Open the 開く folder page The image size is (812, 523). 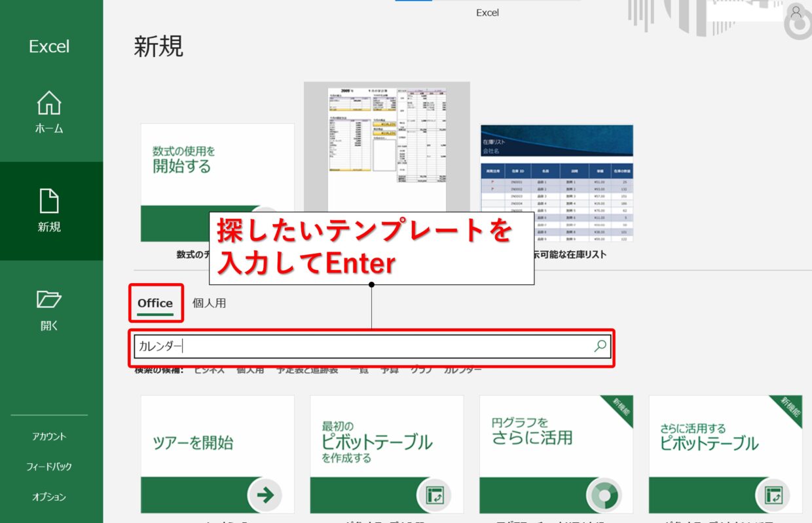[50, 309]
